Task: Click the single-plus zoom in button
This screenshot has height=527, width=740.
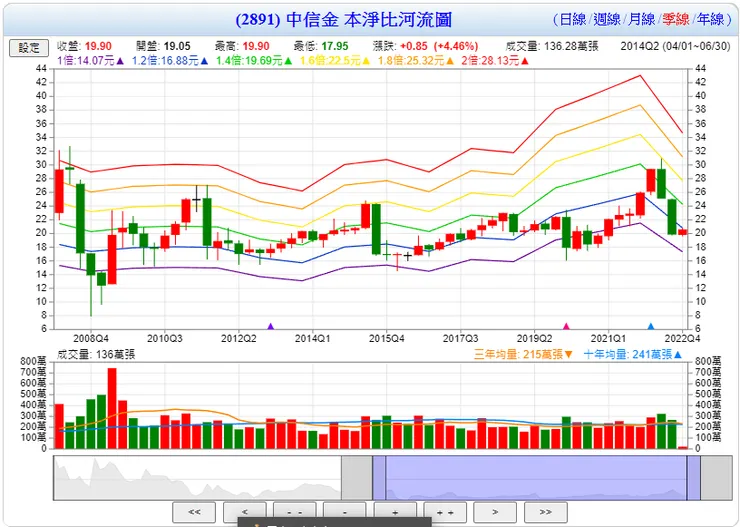Action: (x=395, y=512)
